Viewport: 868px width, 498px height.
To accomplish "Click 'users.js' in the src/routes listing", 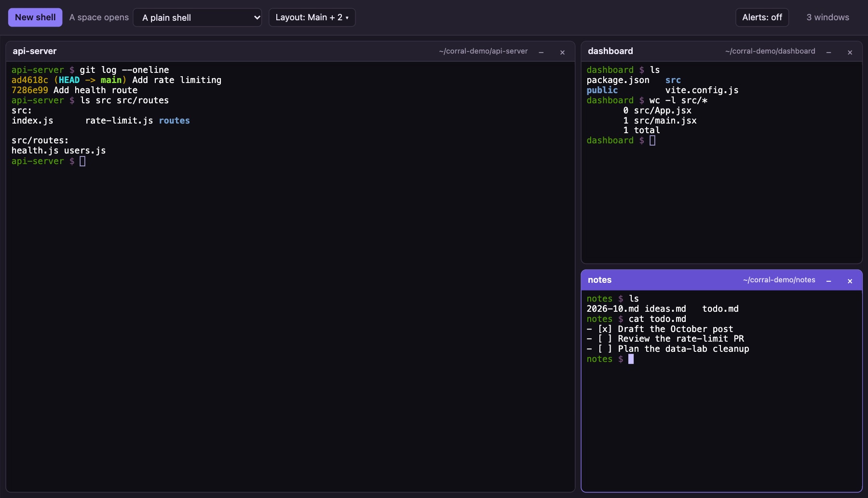I will coord(85,151).
